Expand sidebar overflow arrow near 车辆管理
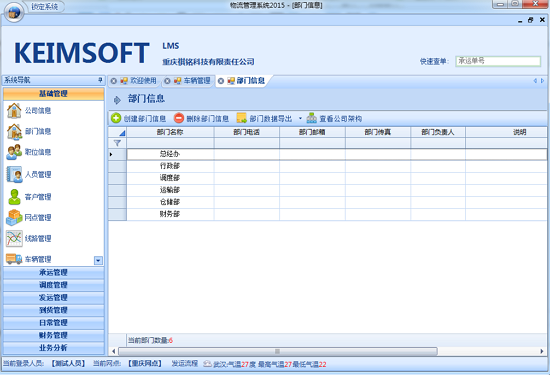Image resolution: width=550 pixels, height=375 pixels. click(x=98, y=260)
